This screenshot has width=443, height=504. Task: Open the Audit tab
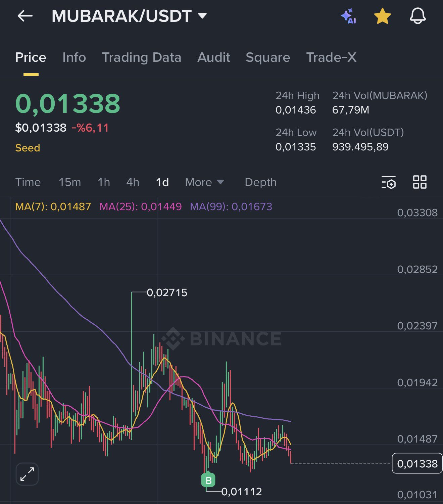click(x=214, y=57)
